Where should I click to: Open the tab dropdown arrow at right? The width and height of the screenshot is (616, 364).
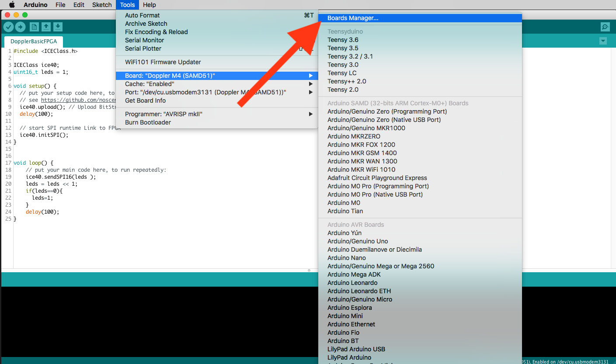pyautogui.click(x=603, y=41)
